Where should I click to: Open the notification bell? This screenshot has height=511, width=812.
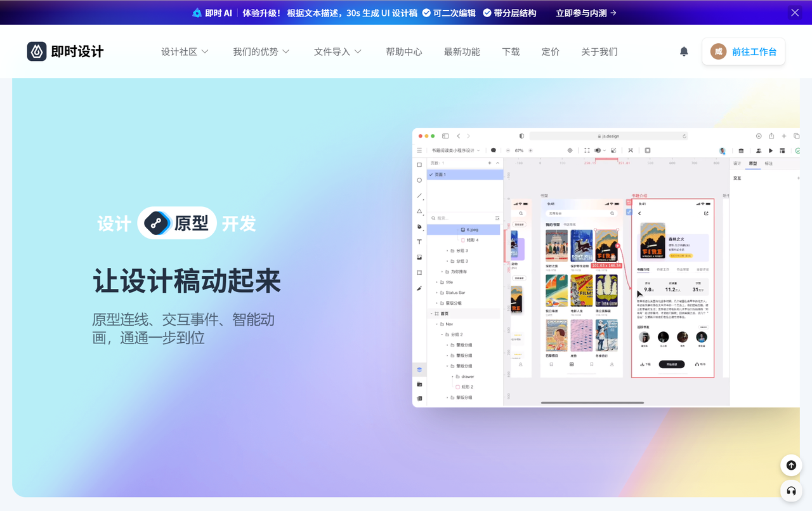pyautogui.click(x=684, y=51)
